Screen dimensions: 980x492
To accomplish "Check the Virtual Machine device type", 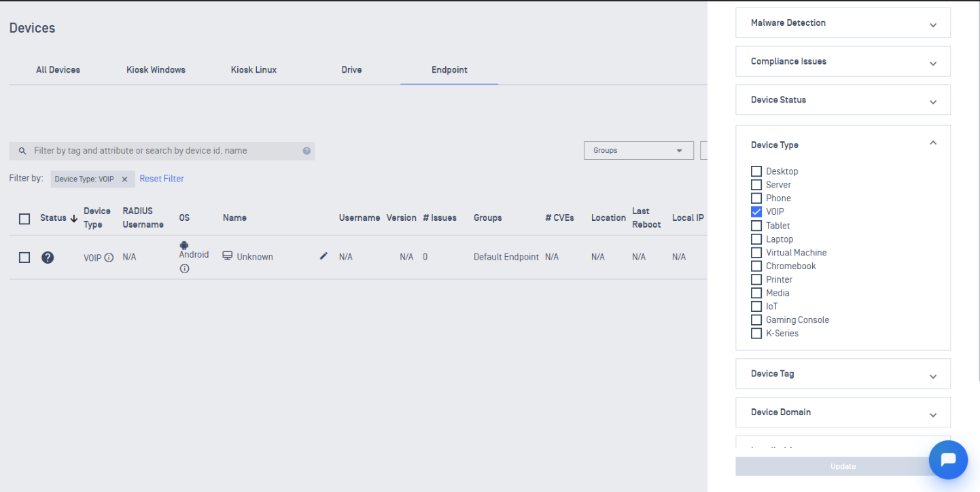I will click(756, 252).
